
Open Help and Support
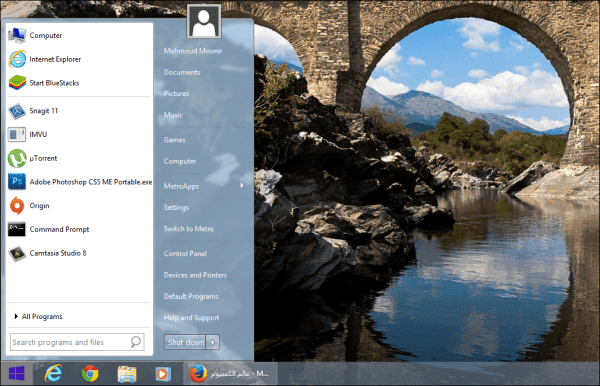click(x=191, y=318)
